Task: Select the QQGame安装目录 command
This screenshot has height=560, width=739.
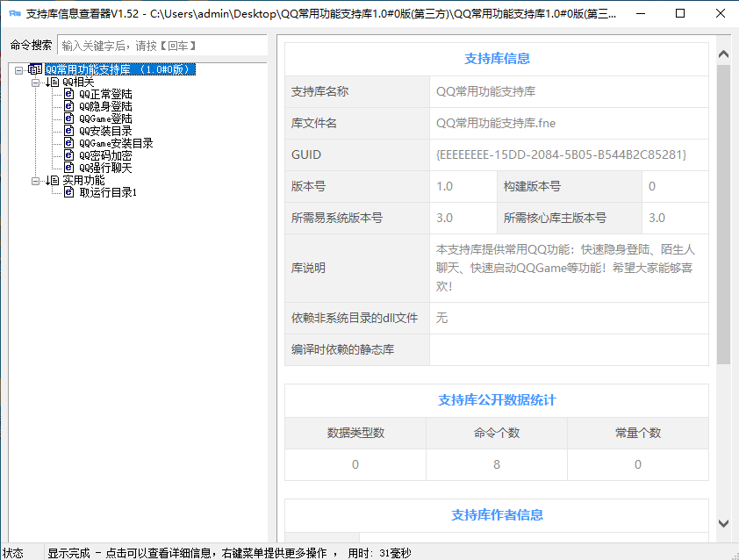Action: coord(116,143)
